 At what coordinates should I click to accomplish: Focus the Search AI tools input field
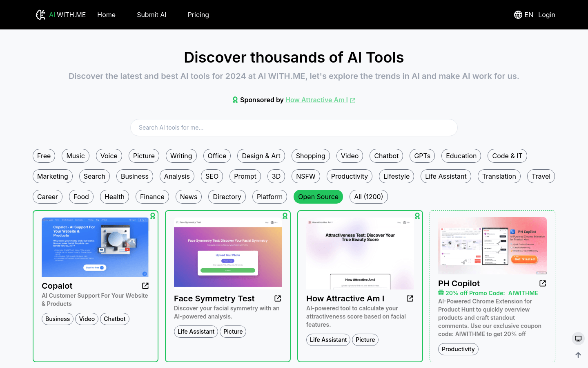click(294, 128)
